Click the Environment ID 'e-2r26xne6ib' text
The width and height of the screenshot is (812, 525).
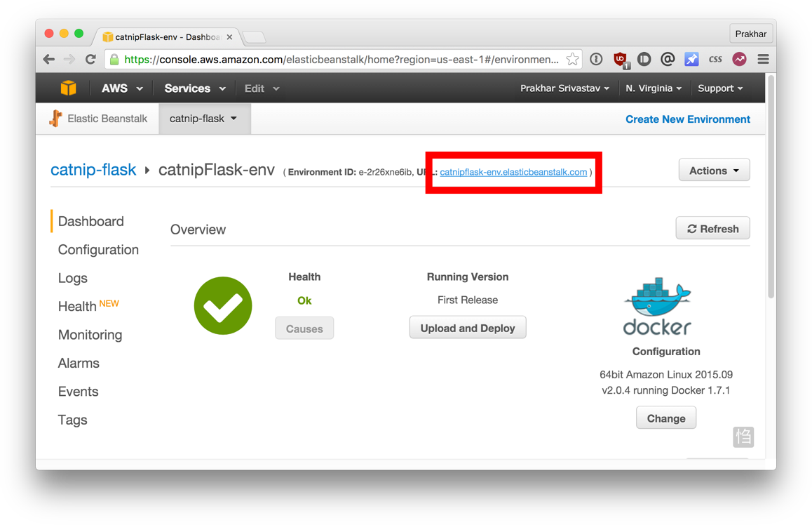tap(385, 172)
